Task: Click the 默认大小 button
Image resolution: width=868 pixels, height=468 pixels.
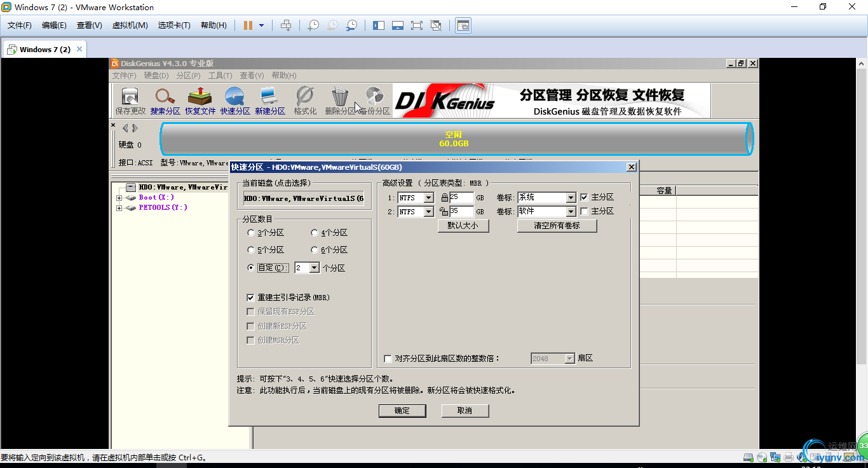Action: (463, 226)
